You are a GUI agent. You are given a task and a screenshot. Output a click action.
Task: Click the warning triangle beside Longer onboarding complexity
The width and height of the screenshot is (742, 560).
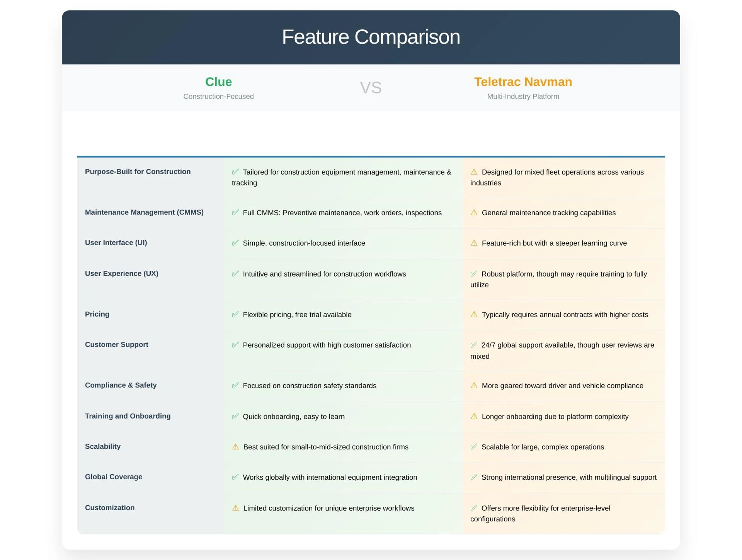click(474, 416)
